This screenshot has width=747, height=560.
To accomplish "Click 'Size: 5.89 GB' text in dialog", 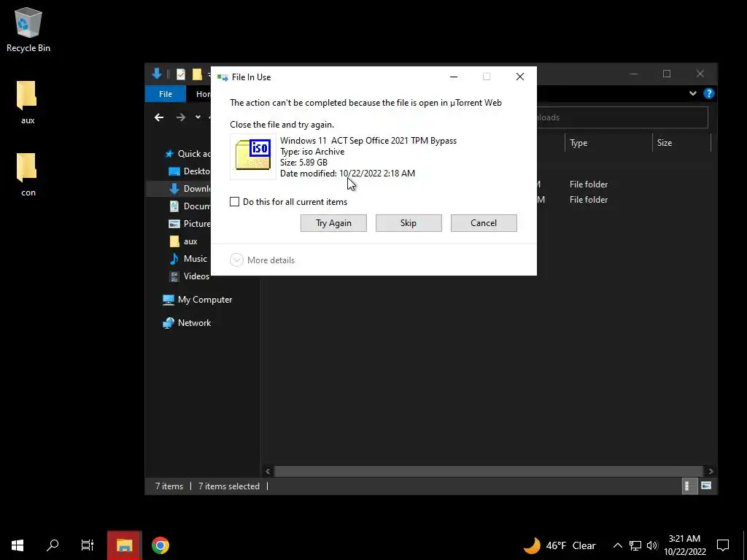I will tap(303, 163).
